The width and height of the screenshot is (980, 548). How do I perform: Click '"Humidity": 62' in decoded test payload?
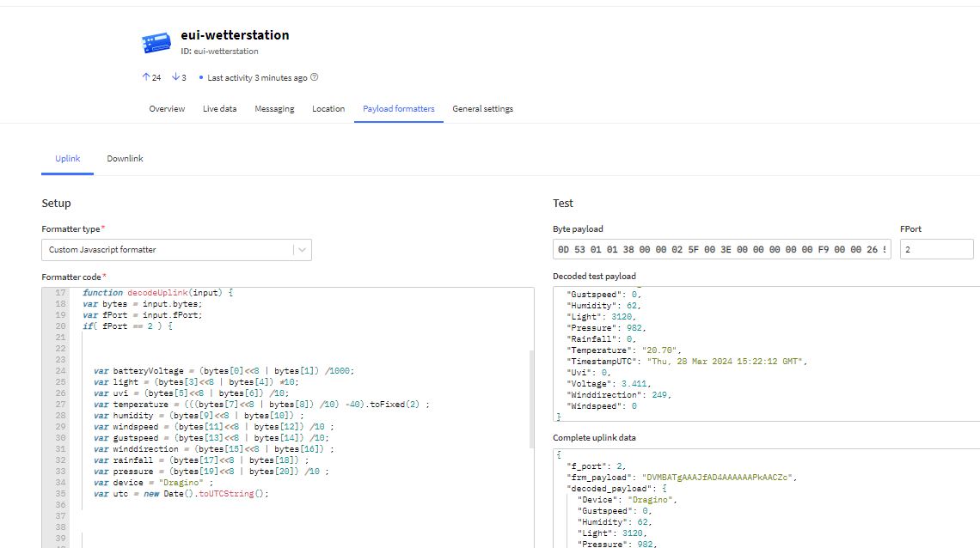pyautogui.click(x=603, y=306)
